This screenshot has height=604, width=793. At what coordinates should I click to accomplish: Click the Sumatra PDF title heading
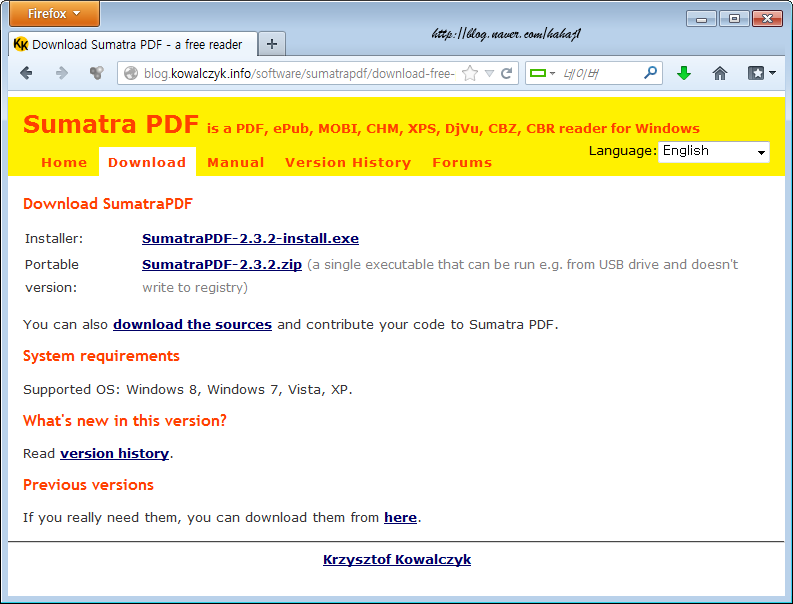tap(111, 124)
